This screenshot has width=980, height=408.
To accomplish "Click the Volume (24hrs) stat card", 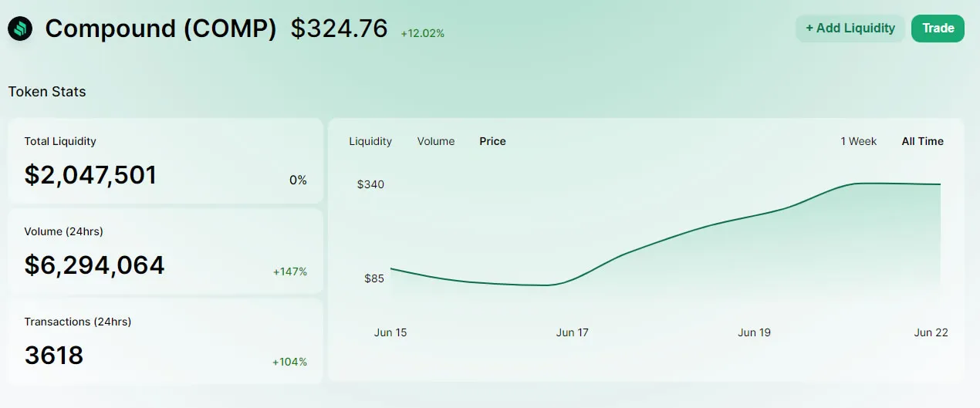I will tap(165, 251).
